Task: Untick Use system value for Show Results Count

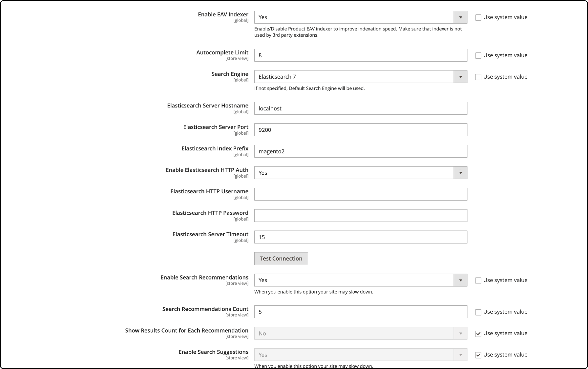Action: (x=478, y=334)
